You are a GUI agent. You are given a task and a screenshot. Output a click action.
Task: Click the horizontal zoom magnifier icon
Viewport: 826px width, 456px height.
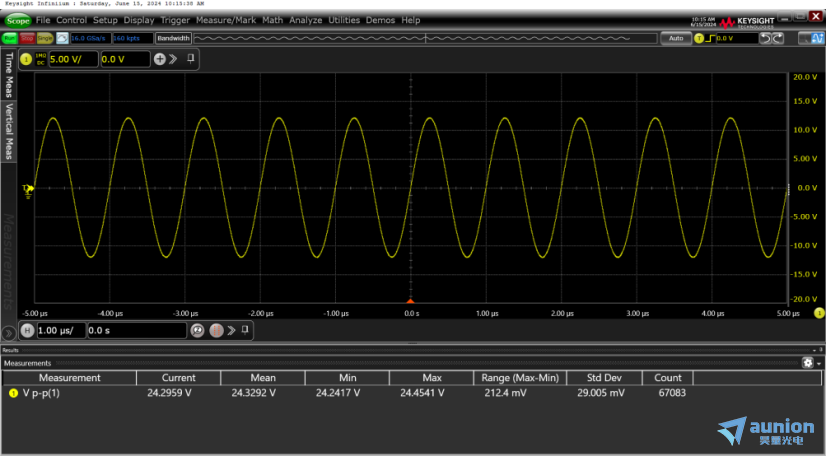tap(198, 331)
